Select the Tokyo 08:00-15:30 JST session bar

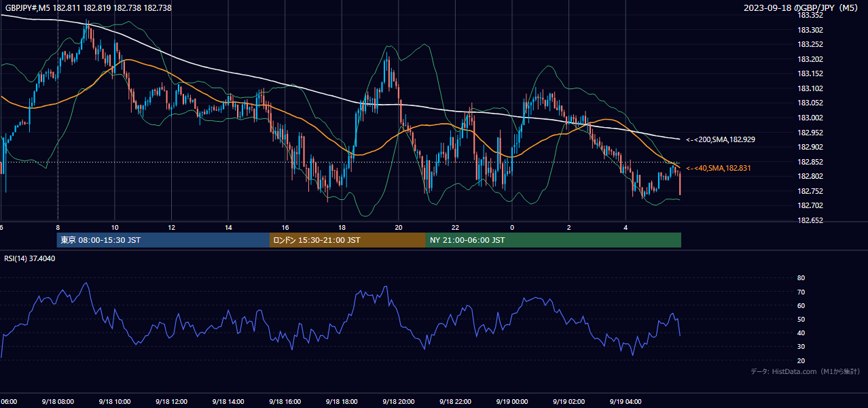coord(163,240)
